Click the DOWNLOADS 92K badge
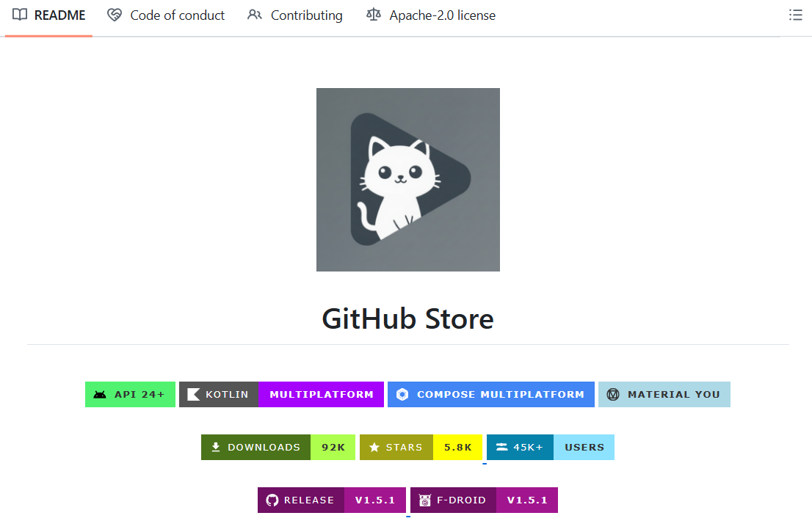Image resolution: width=812 pixels, height=521 pixels. pos(278,447)
